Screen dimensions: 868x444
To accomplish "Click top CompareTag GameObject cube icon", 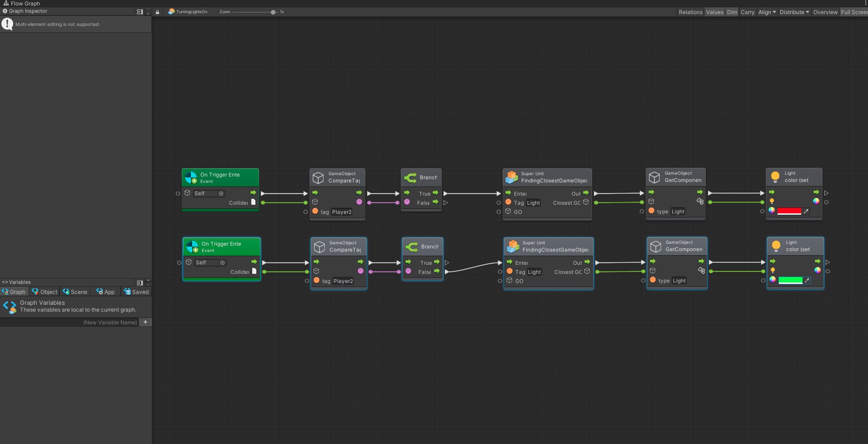I will [x=318, y=177].
